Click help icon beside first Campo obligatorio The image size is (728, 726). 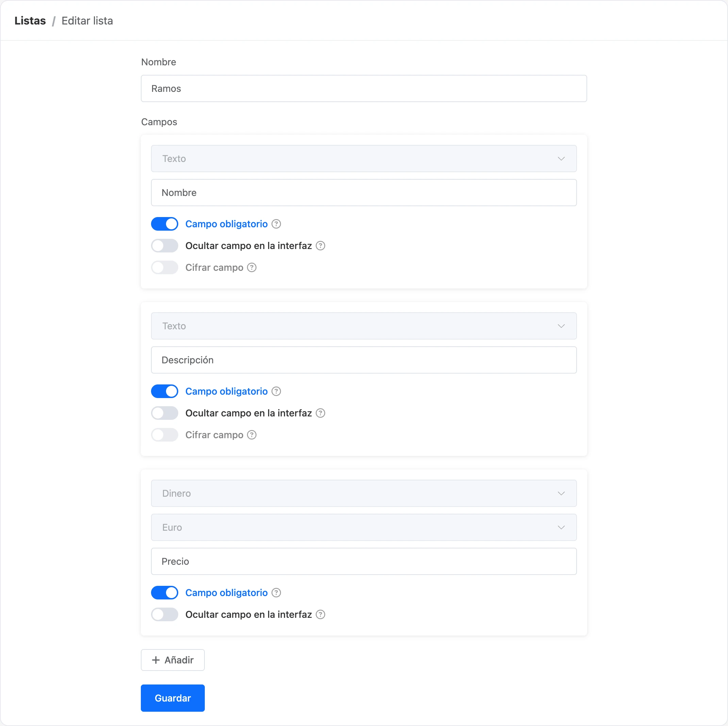click(x=276, y=224)
